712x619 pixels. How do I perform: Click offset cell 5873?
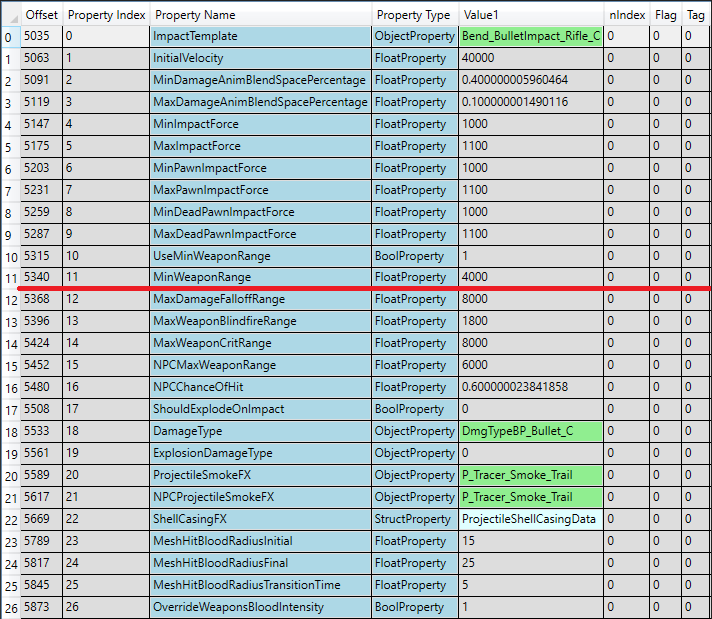click(x=41, y=607)
